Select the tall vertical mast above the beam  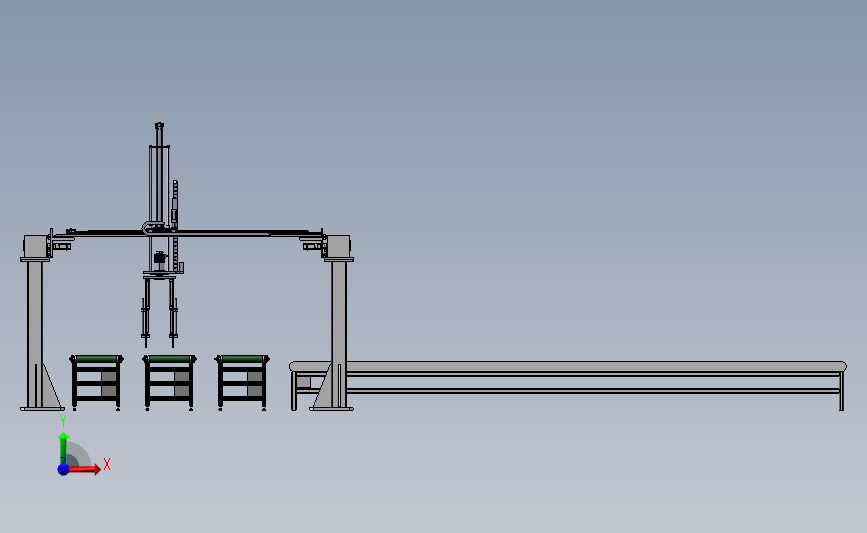pos(159,174)
